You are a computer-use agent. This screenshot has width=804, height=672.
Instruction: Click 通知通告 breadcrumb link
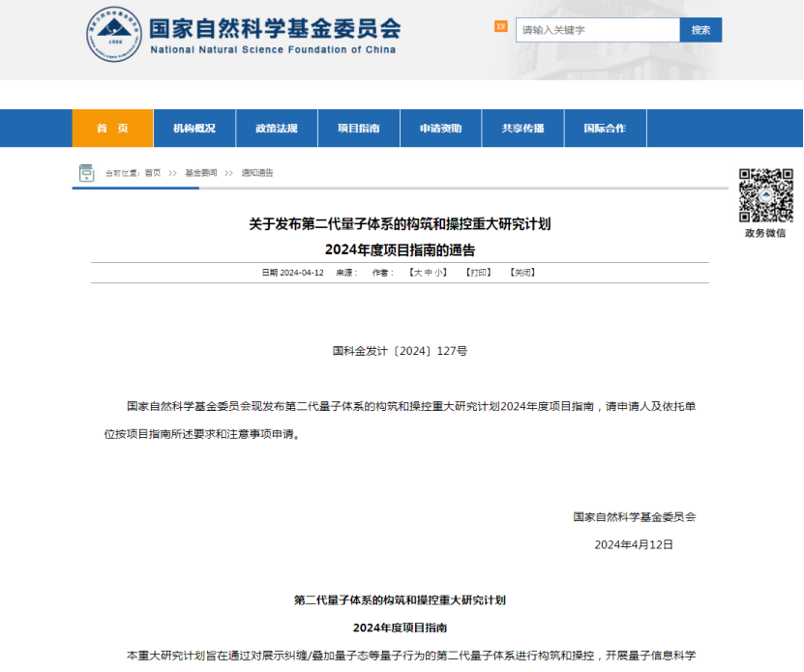coord(257,173)
